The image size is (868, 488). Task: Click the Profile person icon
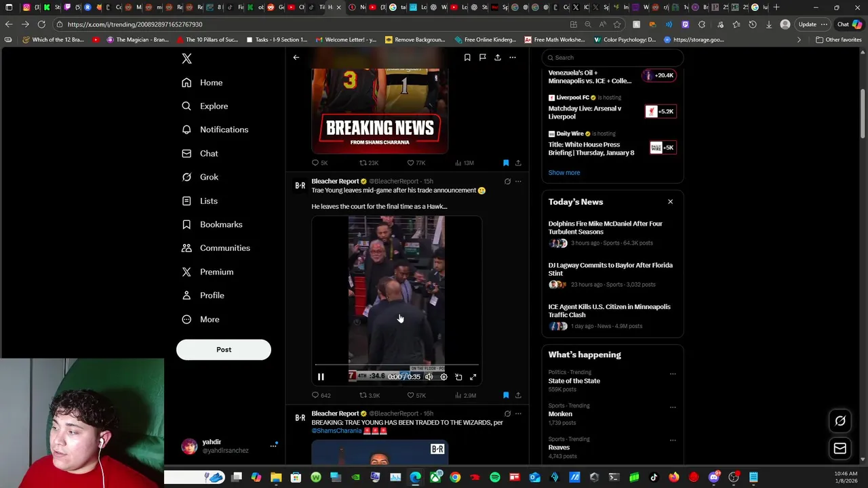[x=186, y=296]
